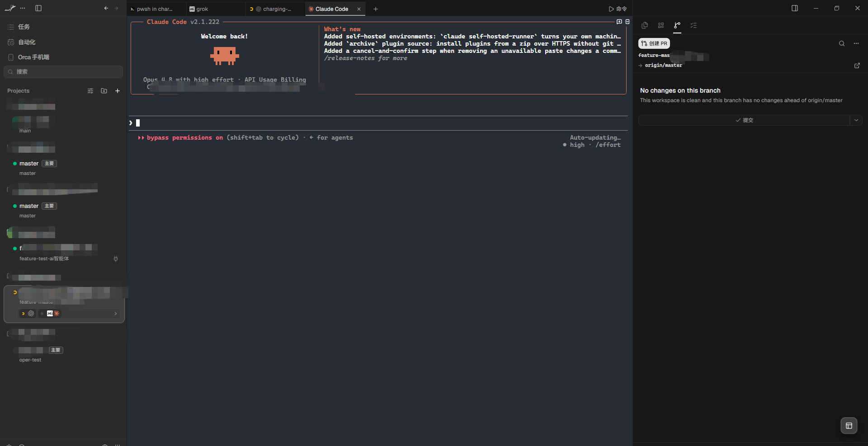Click the plug icon beside feature-test-ai智能体
The height and width of the screenshot is (446, 868).
pos(116,259)
